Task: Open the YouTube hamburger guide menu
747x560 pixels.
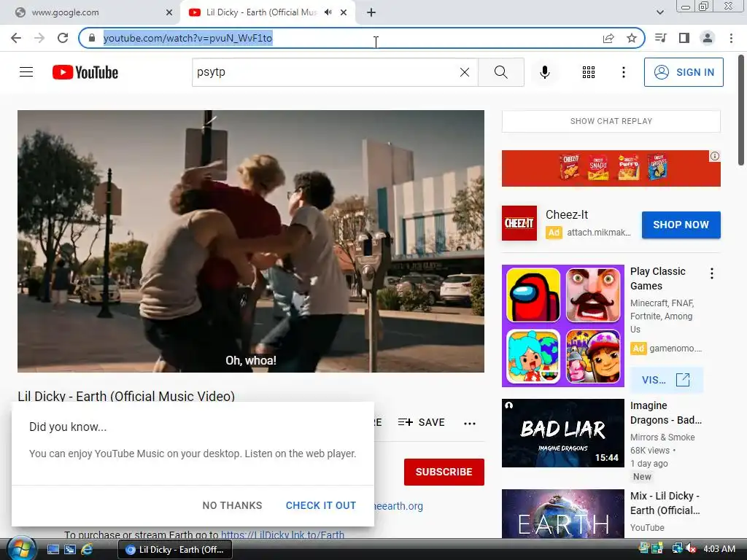Action: tap(26, 72)
